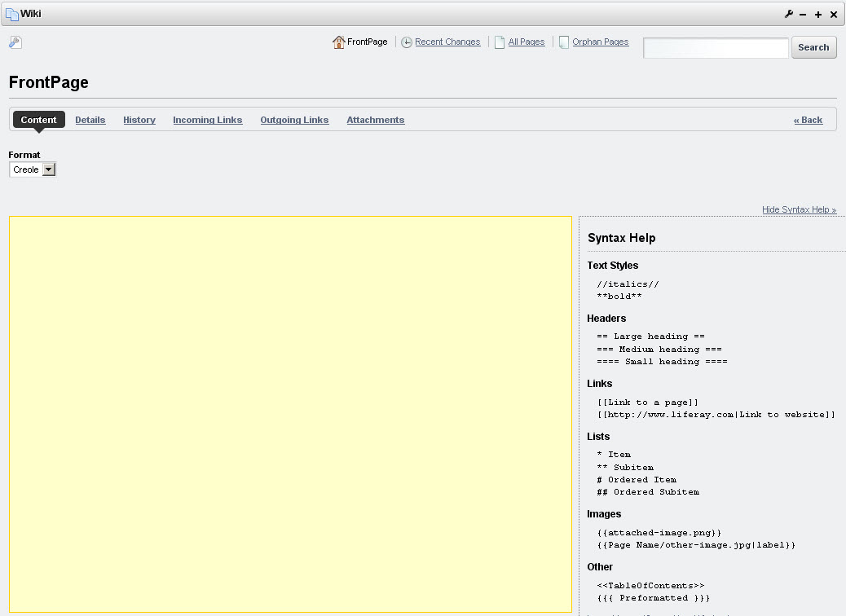
Task: Switch to the Details tab
Action: point(90,120)
